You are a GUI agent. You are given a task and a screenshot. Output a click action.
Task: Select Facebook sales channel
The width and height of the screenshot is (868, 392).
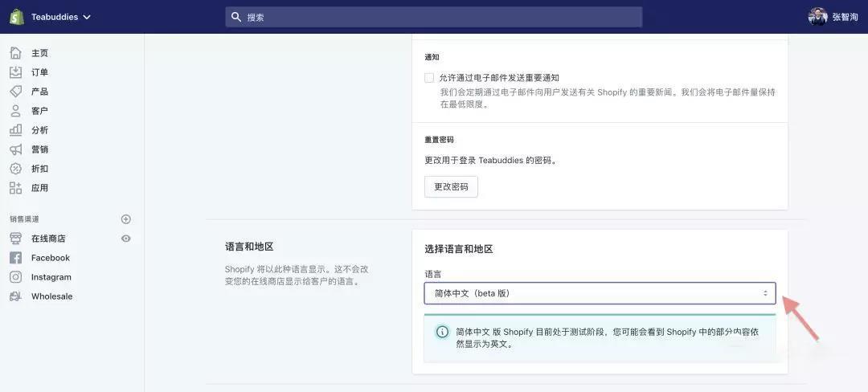(x=50, y=258)
